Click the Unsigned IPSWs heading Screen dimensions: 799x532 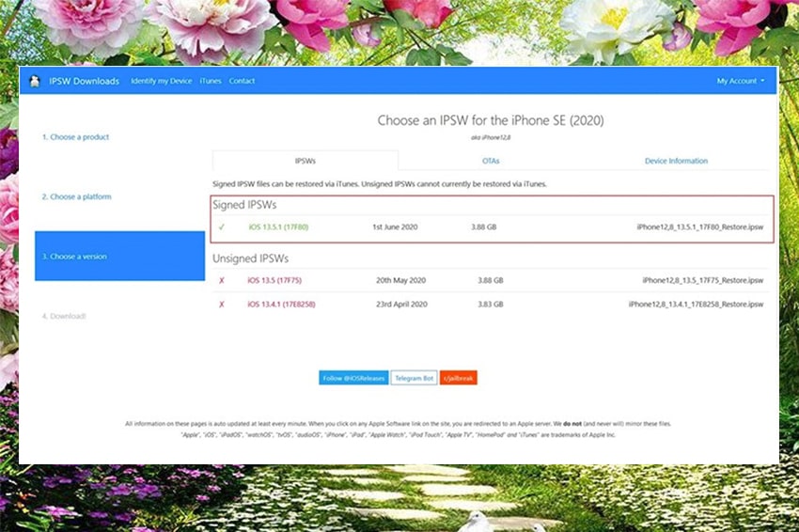[250, 258]
